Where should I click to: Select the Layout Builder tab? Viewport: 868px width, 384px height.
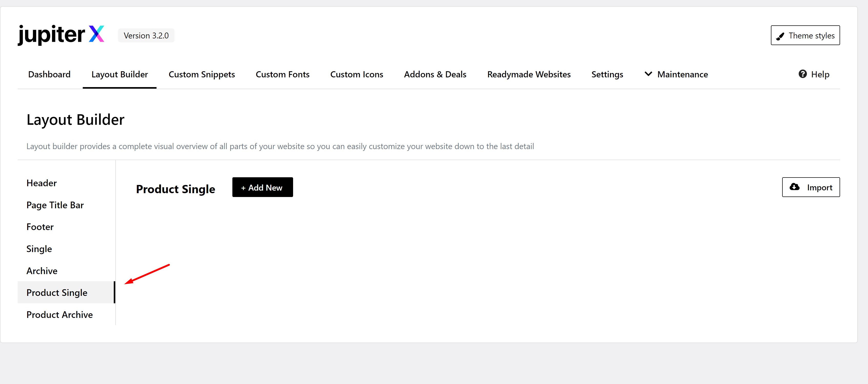tap(120, 74)
